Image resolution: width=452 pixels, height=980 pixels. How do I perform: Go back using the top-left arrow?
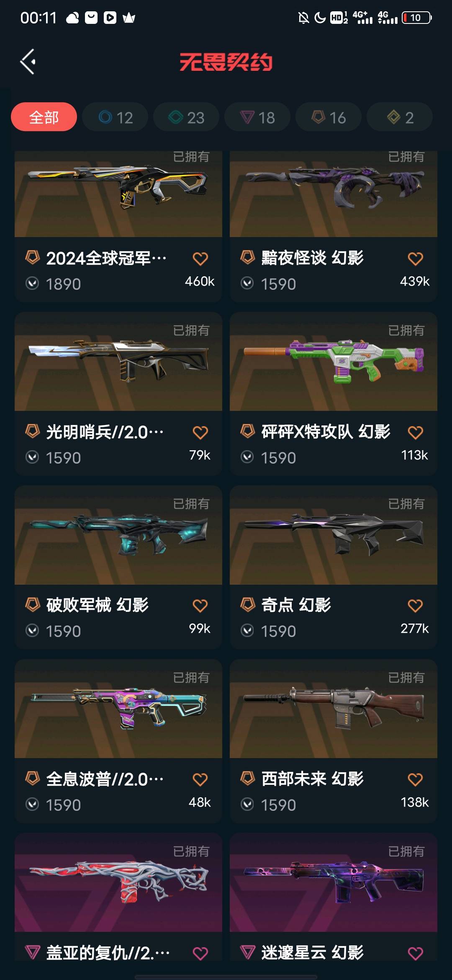[28, 62]
